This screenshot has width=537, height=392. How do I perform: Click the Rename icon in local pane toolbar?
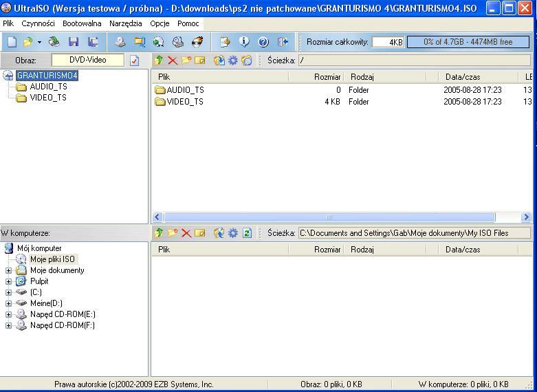[200, 233]
